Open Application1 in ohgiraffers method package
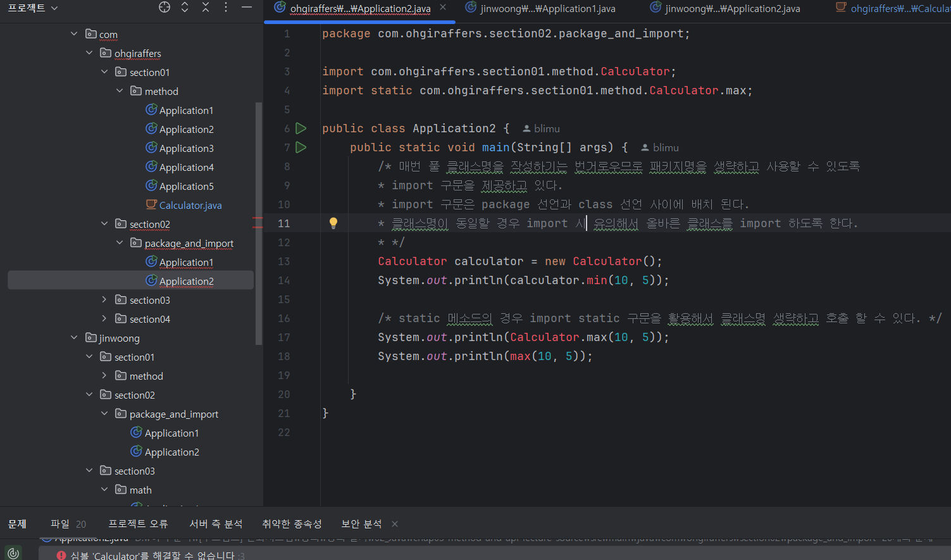951x560 pixels. coord(179,110)
